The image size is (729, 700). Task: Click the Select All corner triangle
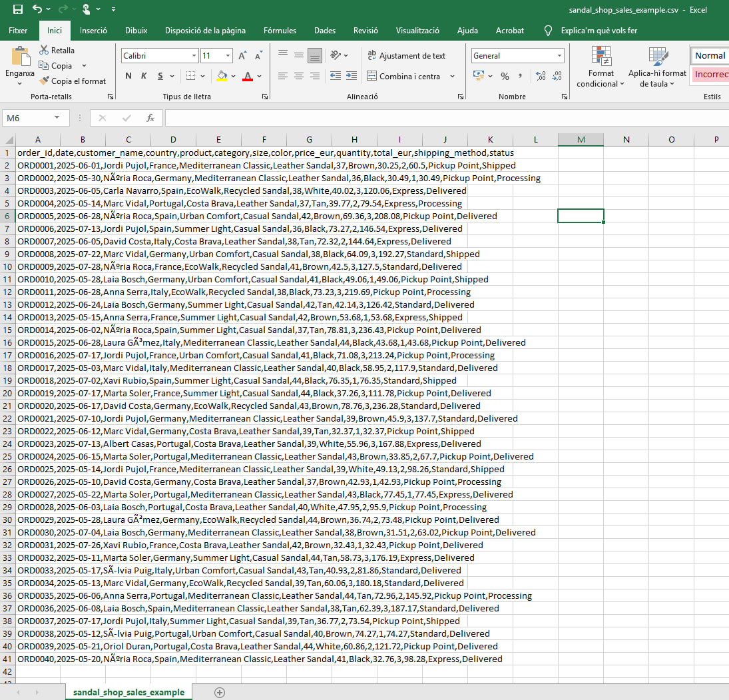(9, 140)
